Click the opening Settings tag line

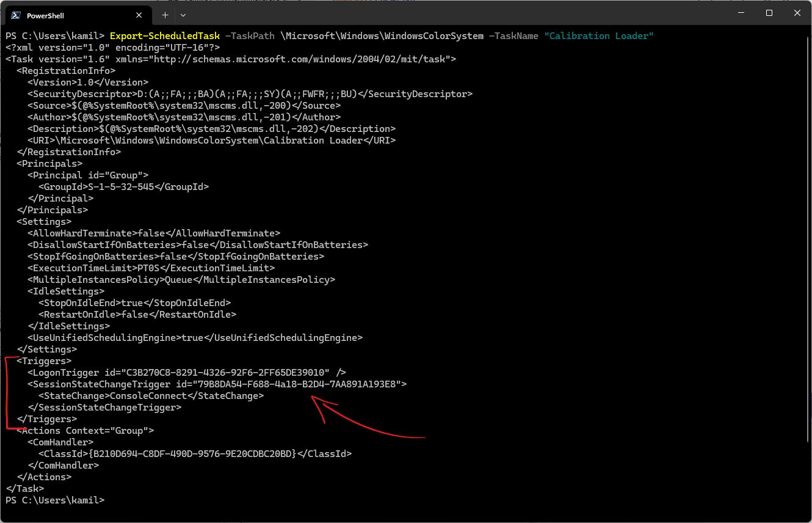44,222
